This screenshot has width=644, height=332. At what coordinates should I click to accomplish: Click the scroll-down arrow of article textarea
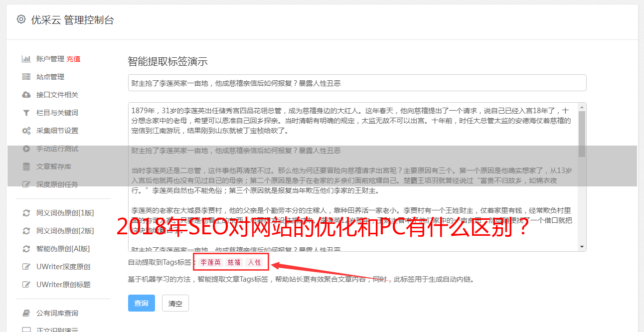point(582,247)
